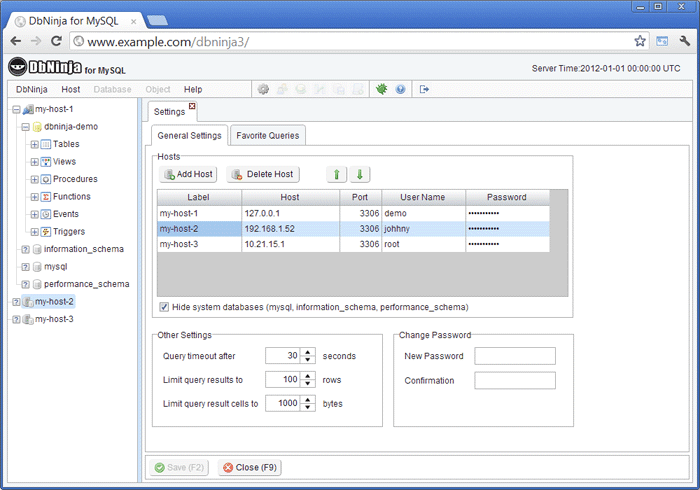Image resolution: width=700 pixels, height=490 pixels.
Task: Expand the Events node
Action: coord(34,214)
